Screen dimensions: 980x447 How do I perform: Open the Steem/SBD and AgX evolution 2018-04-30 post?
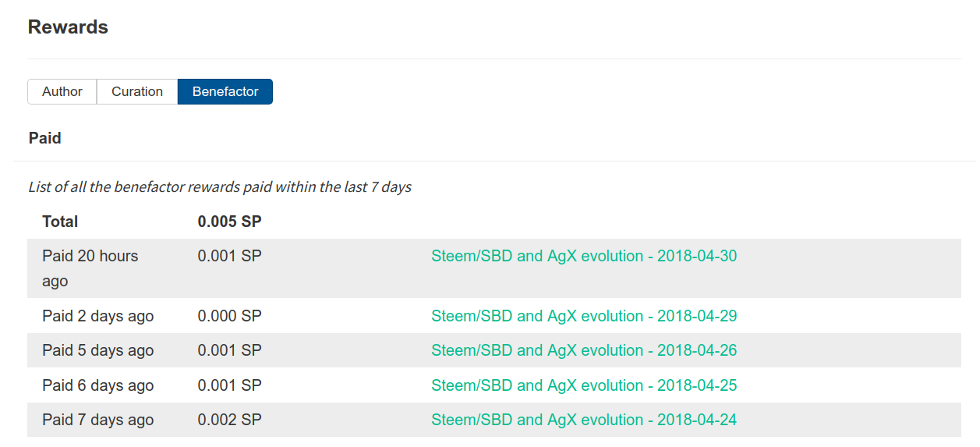pos(584,256)
